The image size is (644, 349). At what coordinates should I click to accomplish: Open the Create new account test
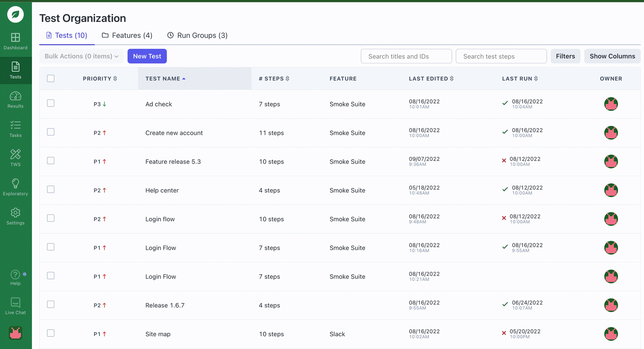point(174,133)
